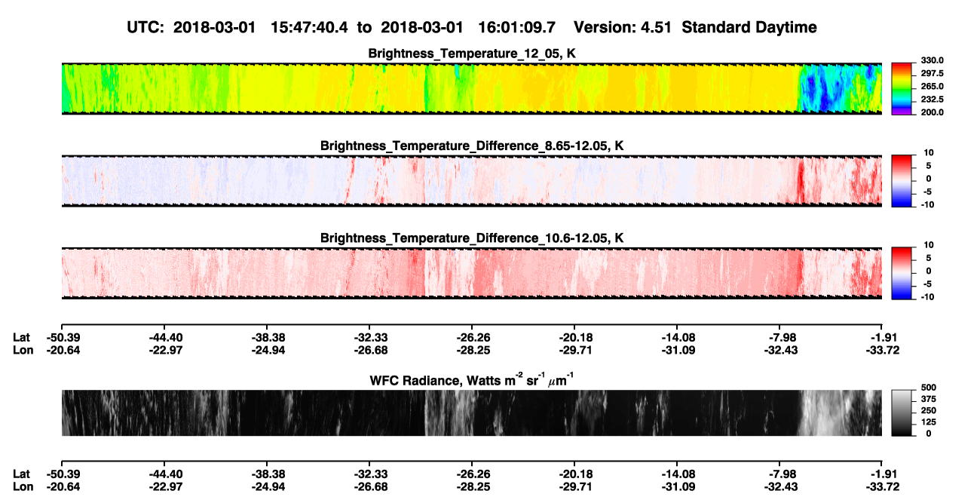Click the Brightness_Temperature_12_05, K panel title
980x503 pixels.
tap(472, 54)
